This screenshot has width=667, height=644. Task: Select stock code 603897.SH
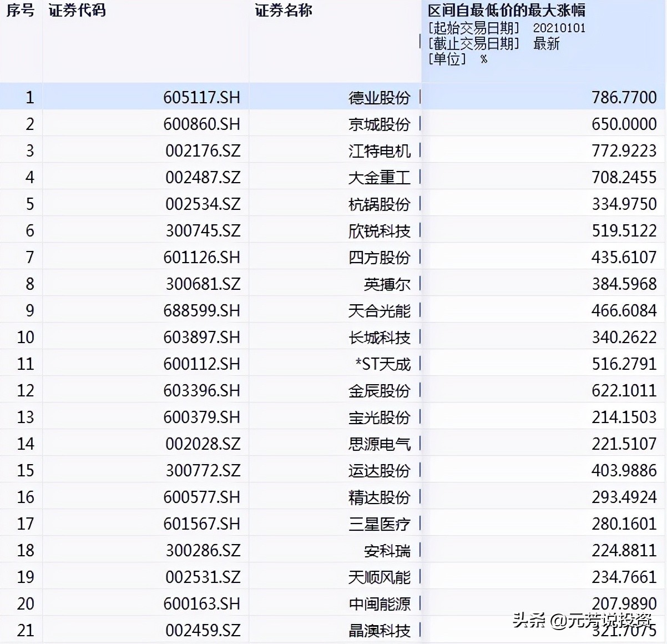click(201, 338)
